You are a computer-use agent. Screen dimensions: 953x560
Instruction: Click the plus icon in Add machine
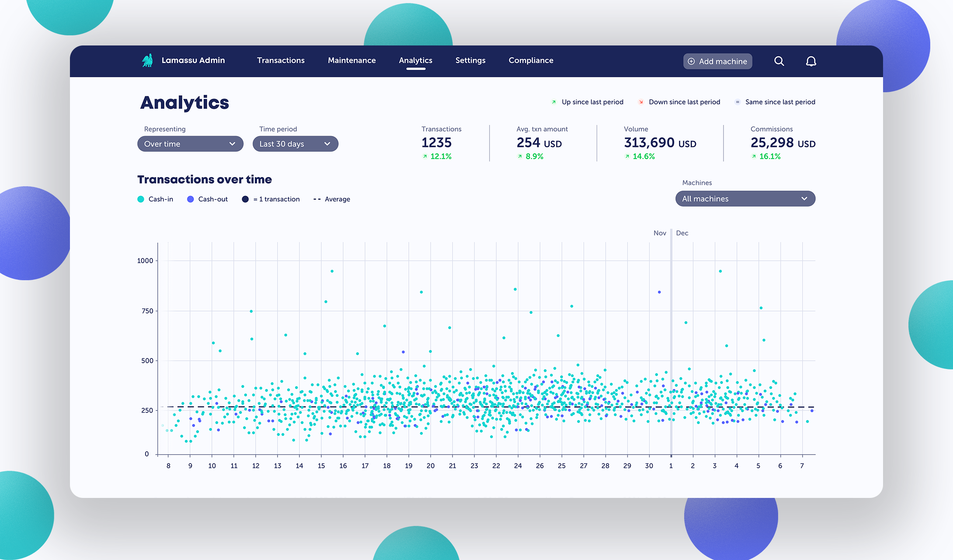pyautogui.click(x=691, y=62)
